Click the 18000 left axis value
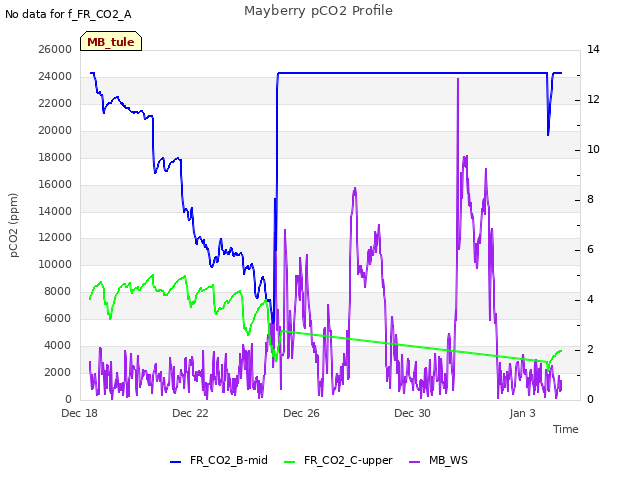 [55, 157]
